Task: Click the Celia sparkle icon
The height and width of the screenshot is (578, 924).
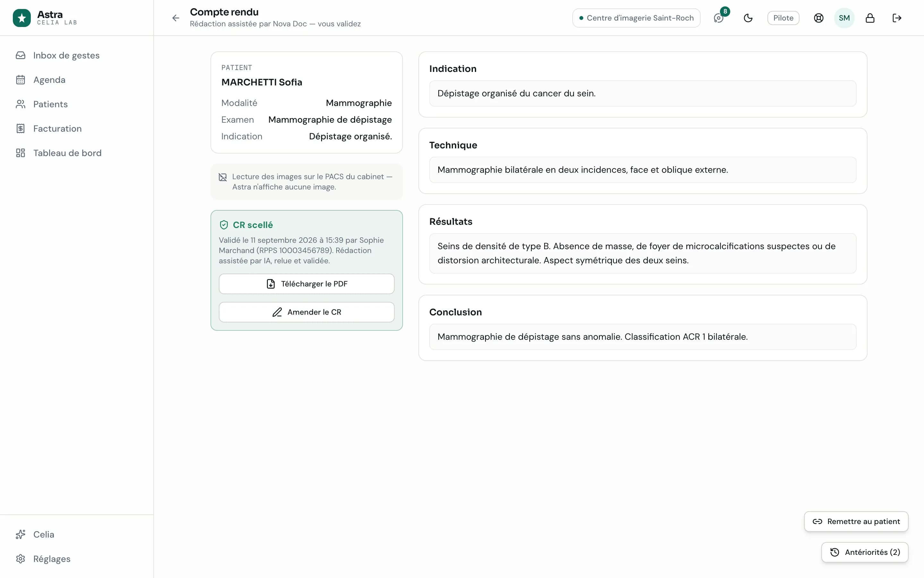Action: [x=21, y=534]
